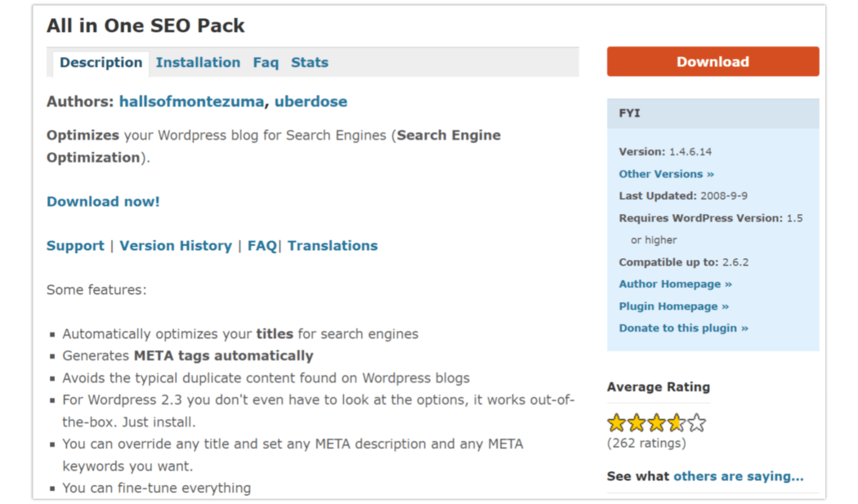
Task: Open the Support page
Action: pos(74,245)
